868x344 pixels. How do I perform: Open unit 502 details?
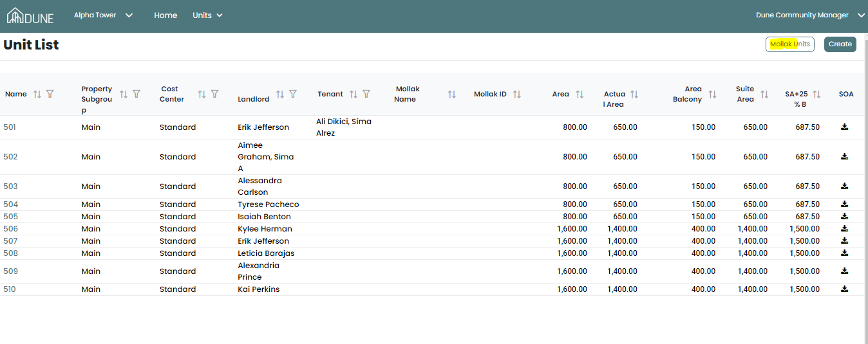(x=10, y=157)
